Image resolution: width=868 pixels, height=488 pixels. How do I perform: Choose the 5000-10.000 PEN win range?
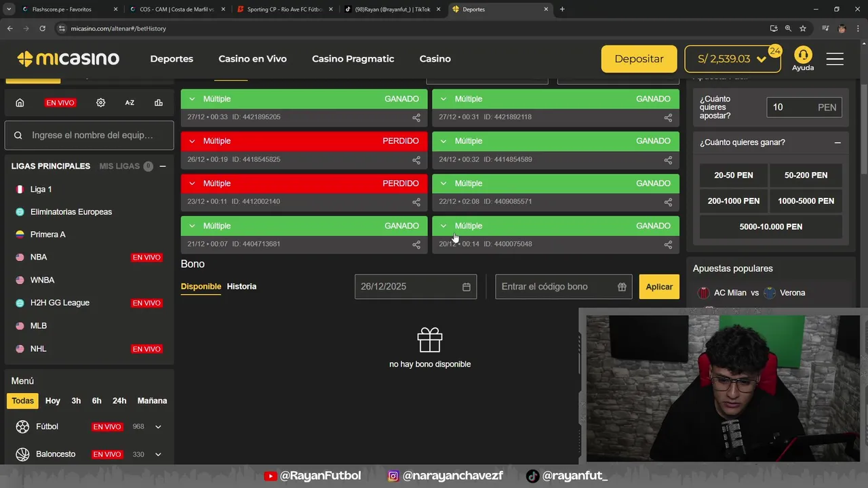point(771,227)
